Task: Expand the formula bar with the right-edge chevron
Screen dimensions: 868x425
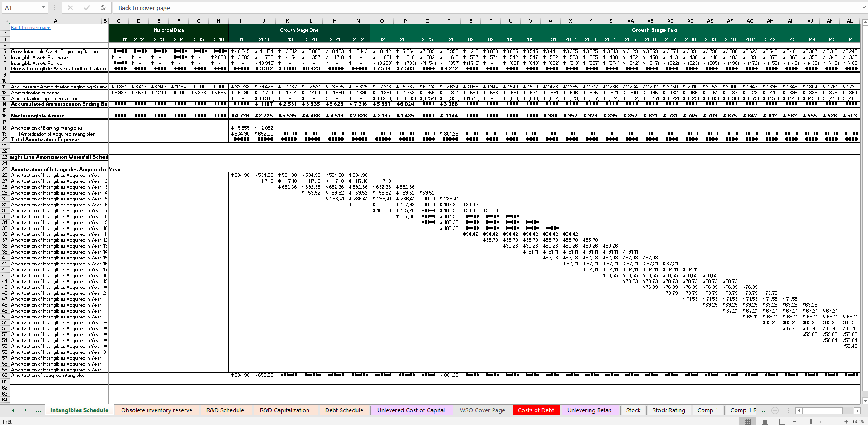Action: click(863, 8)
